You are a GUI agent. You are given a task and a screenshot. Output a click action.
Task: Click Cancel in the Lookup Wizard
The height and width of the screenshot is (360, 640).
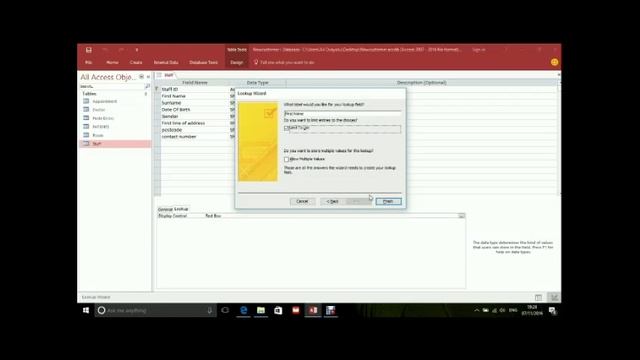(302, 201)
